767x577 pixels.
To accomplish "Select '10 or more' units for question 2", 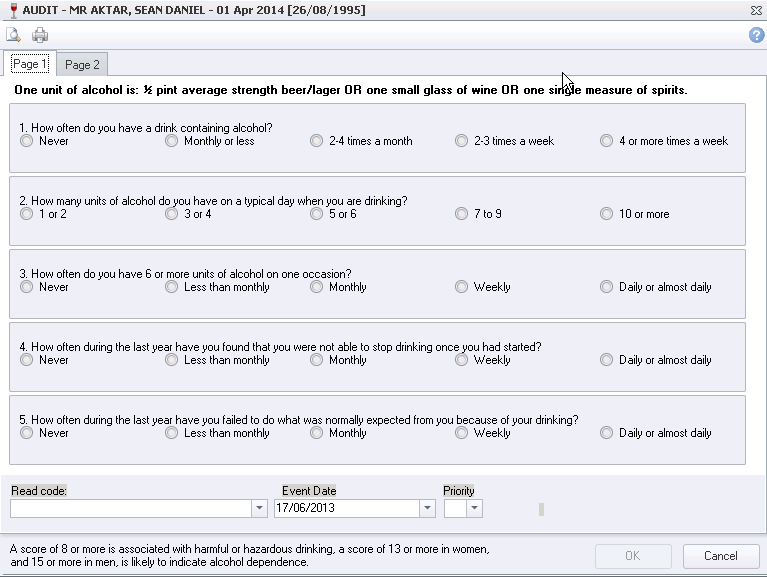I will [x=607, y=214].
